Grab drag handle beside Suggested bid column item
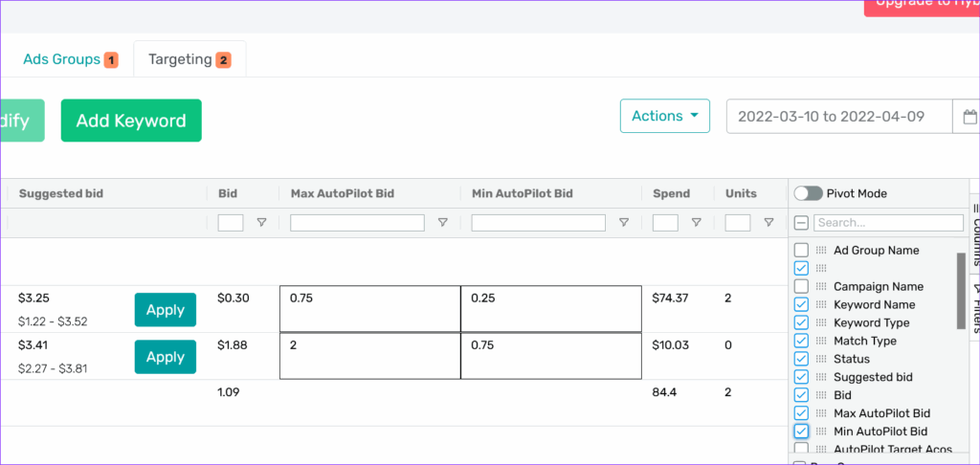The width and height of the screenshot is (980, 465). (820, 377)
